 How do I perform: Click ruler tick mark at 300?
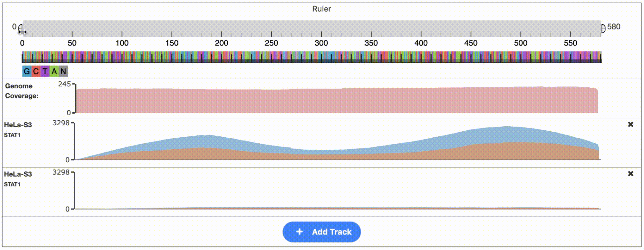pos(321,34)
